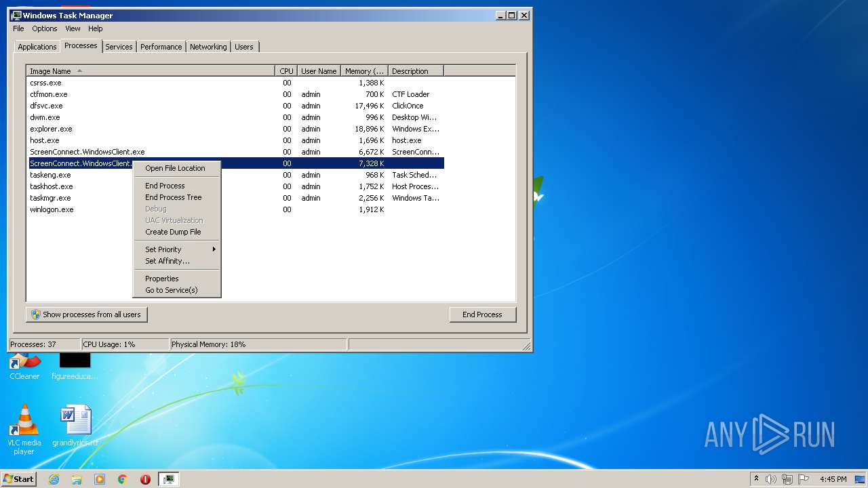The image size is (868, 488).
Task: Open the Options menu
Action: point(45,28)
